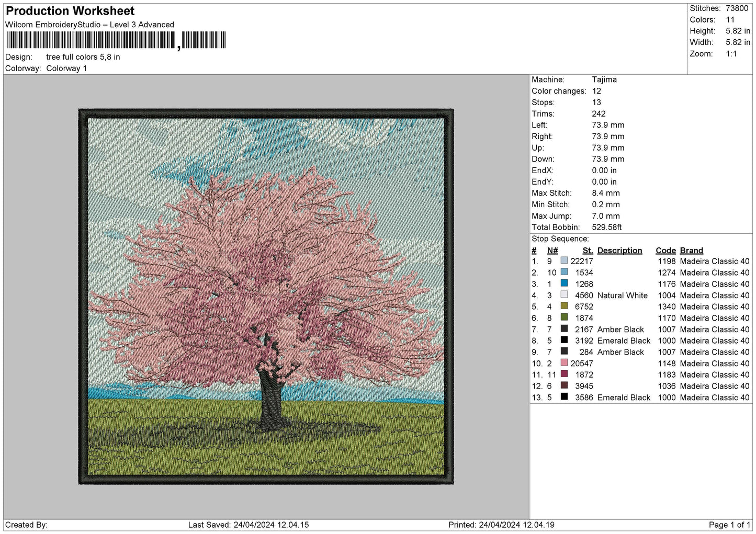The image size is (756, 534).
Task: Click the EndX value 0.00 in
Action: (604, 171)
